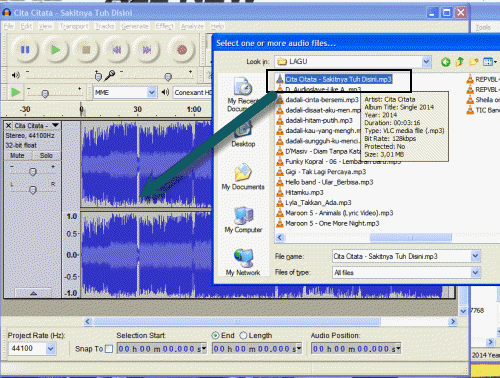Click the file list horizontal scrollbar
The width and height of the screenshot is (500, 378).
click(x=411, y=237)
